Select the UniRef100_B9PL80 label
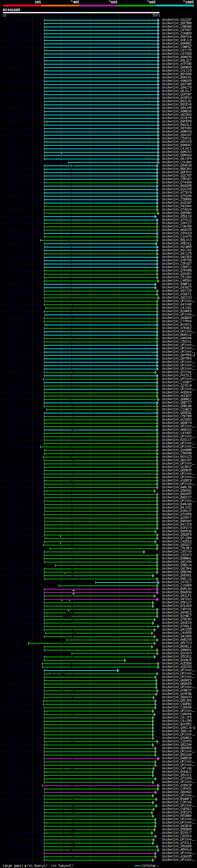Image resolution: width=197 pixels, height=868 pixels. tap(177, 589)
